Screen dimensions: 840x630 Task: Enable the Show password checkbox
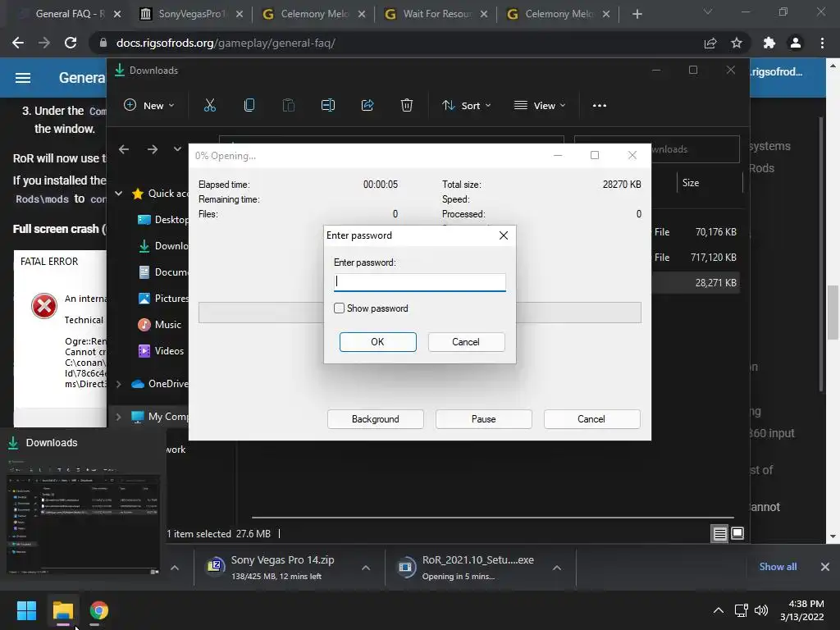coord(339,308)
